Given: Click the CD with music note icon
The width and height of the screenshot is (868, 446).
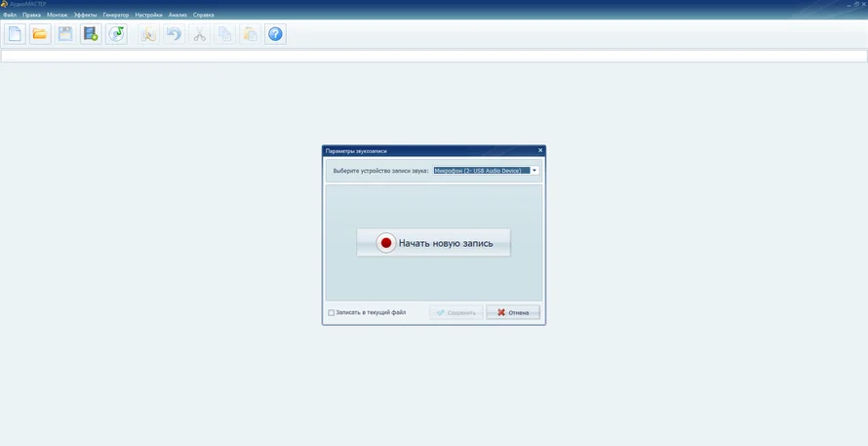Looking at the screenshot, I should coord(116,34).
